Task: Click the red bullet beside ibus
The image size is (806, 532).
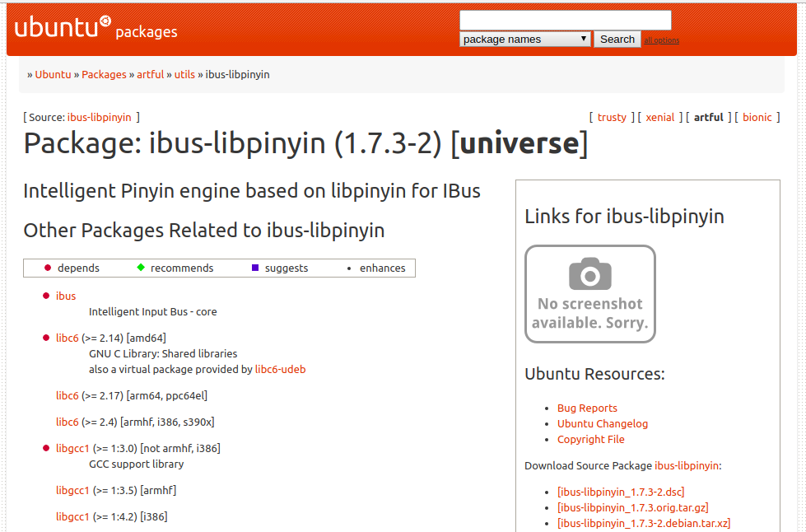Action: (46, 296)
